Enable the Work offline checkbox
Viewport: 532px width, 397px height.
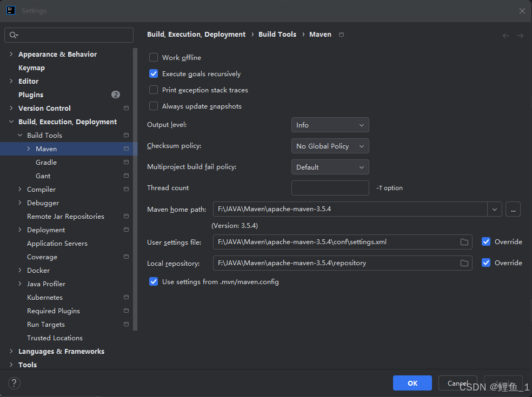pyautogui.click(x=154, y=57)
